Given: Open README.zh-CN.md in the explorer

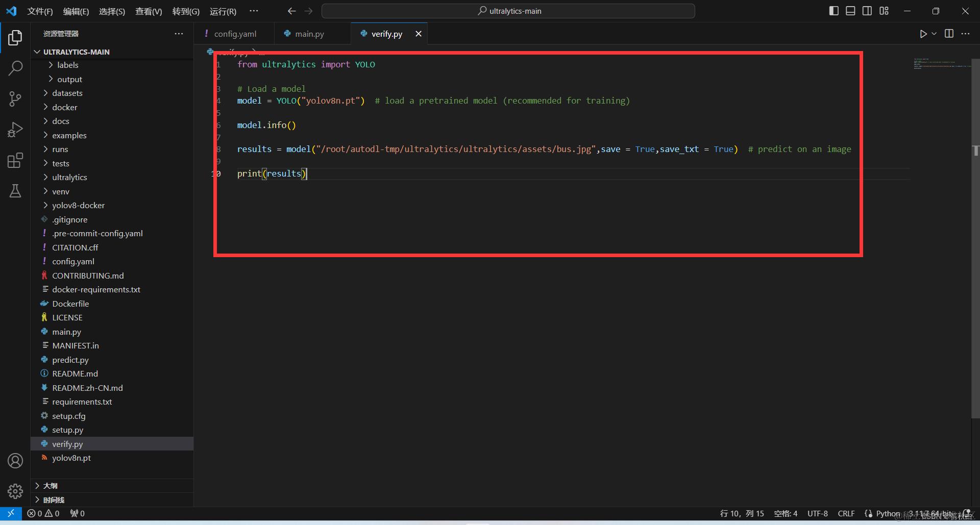Looking at the screenshot, I should [x=112, y=388].
